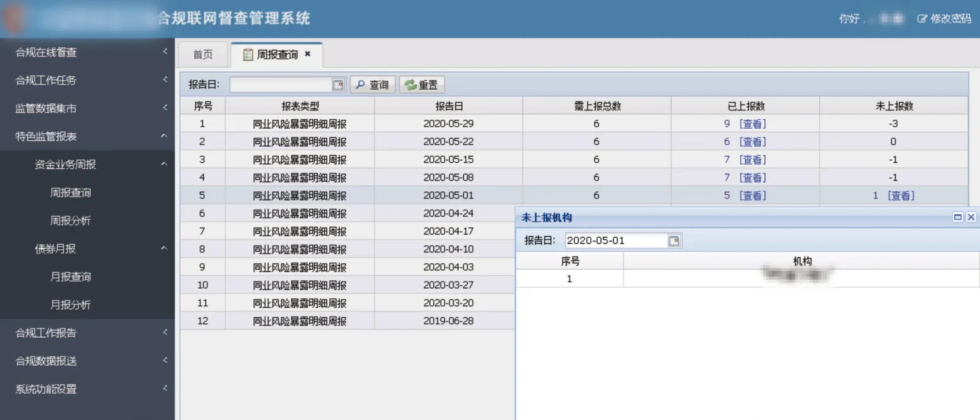Image resolution: width=980 pixels, height=420 pixels.
Task: View submitted list for 2020-05-29 row
Action: tap(752, 124)
